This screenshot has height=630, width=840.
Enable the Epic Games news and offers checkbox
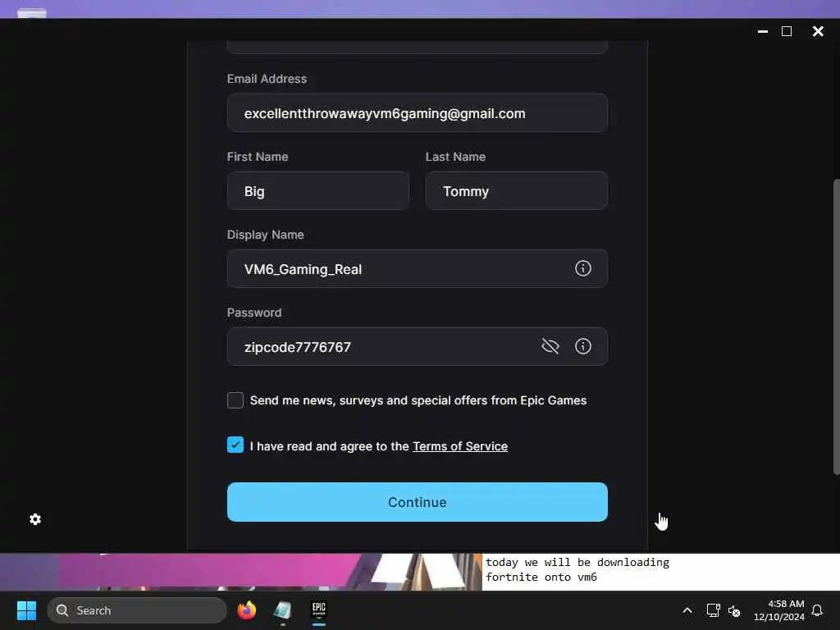click(235, 400)
